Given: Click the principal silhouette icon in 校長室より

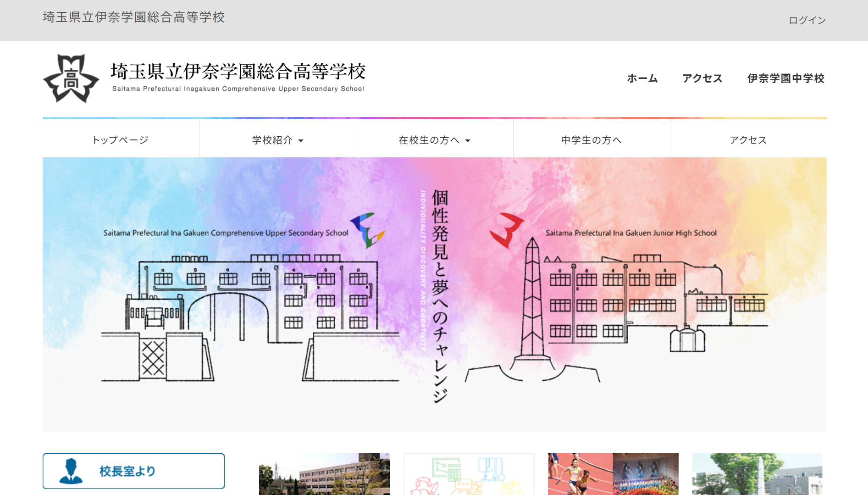Looking at the screenshot, I should click(71, 471).
